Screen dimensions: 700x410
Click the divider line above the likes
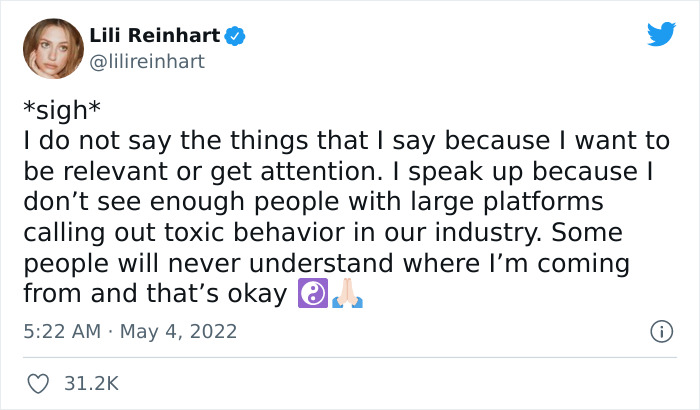[x=349, y=357]
